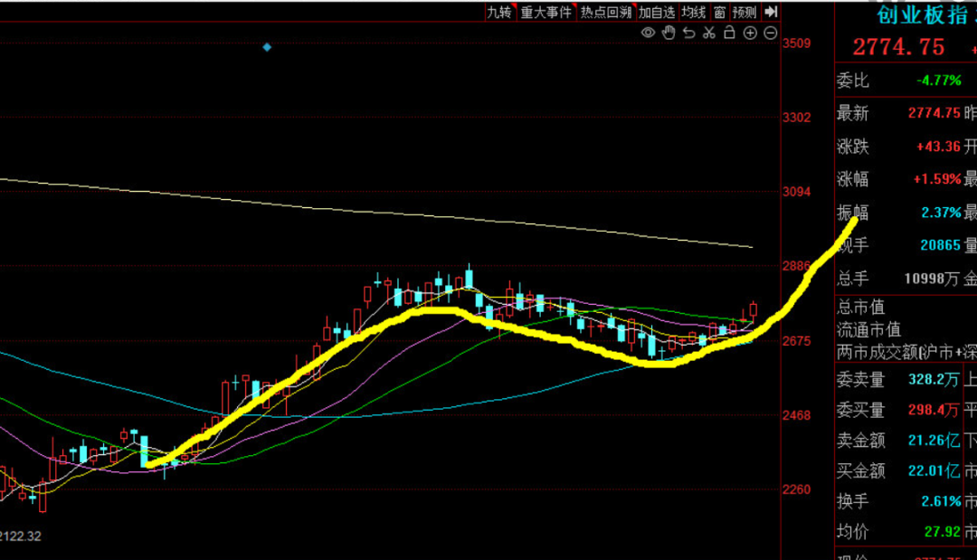The image size is (977, 560).
Task: Click the blue diamond event marker
Action: tap(267, 47)
